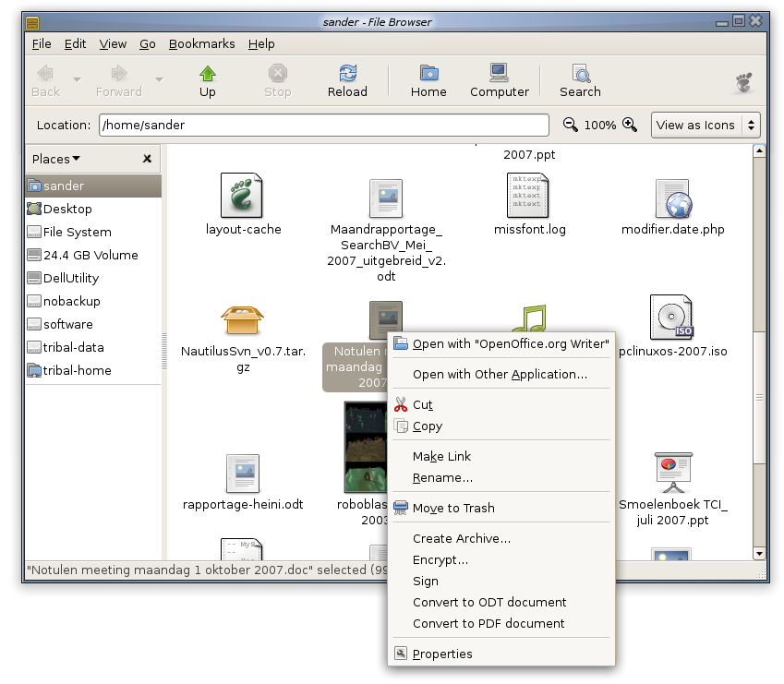Choose Open with Other Application
Viewport: 784px width, 684px height.
[501, 374]
